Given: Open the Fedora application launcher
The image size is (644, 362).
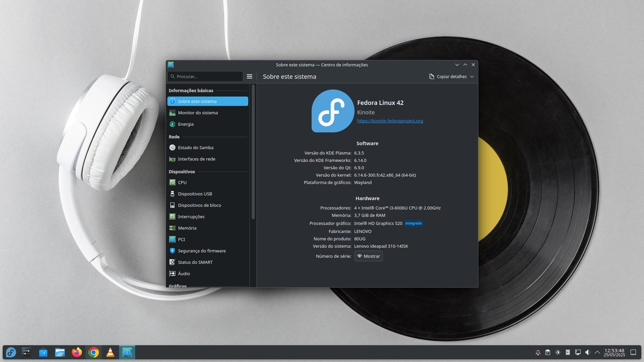Looking at the screenshot, I should pyautogui.click(x=11, y=352).
